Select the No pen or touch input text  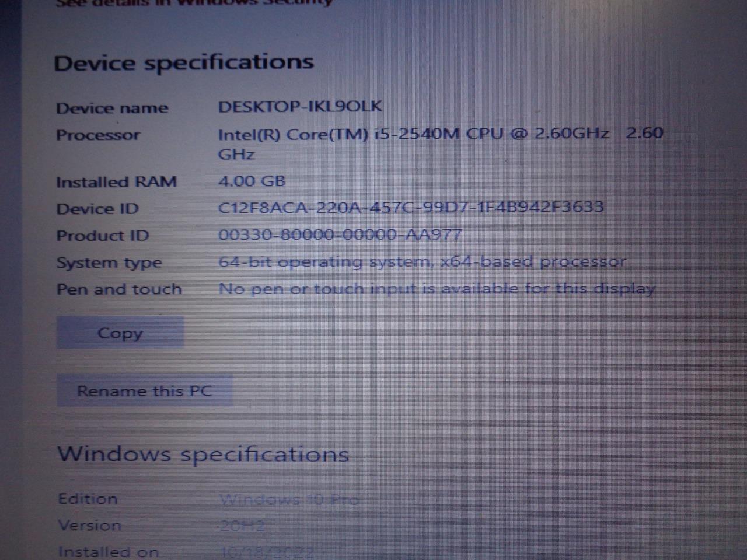coord(437,289)
